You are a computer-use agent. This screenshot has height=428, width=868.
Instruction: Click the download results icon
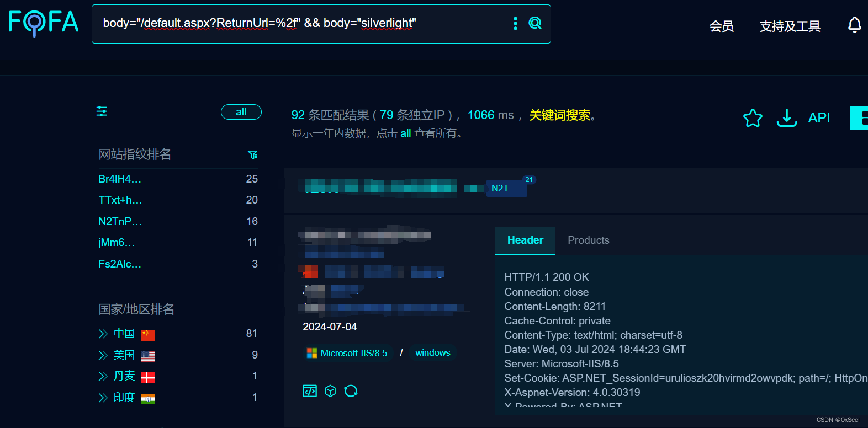click(787, 117)
